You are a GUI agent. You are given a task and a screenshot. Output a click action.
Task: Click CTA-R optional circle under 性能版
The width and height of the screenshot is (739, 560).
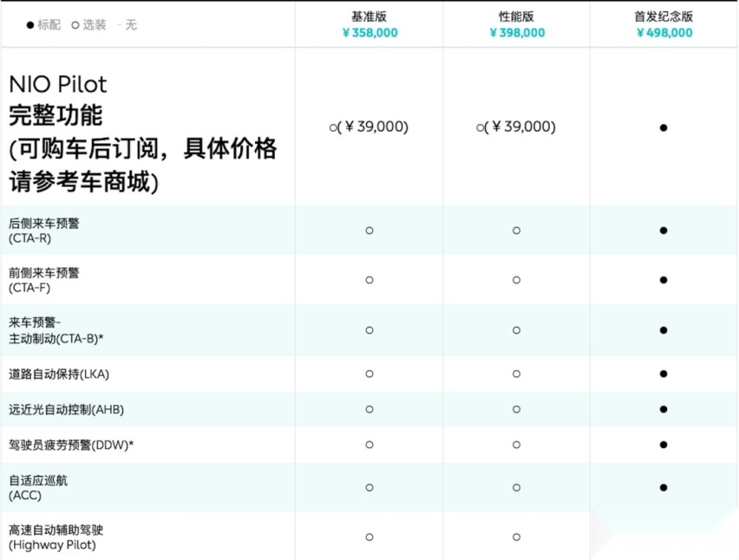tap(517, 231)
